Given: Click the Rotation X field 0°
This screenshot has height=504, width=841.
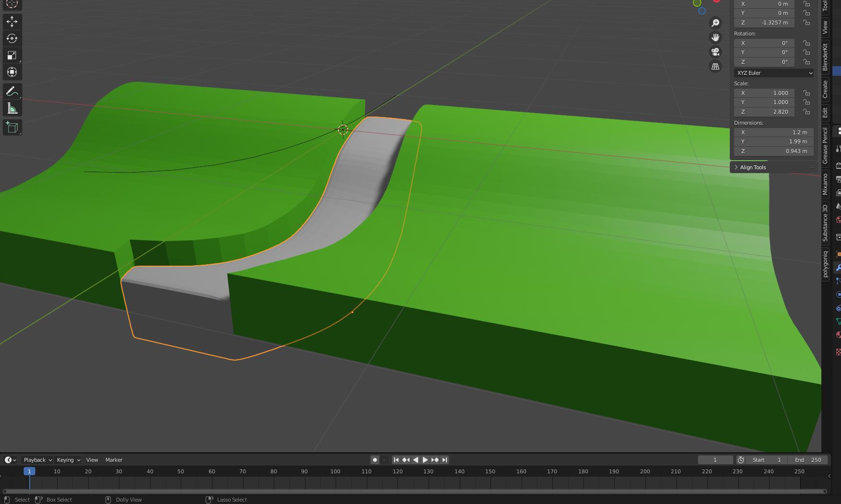Looking at the screenshot, I should [x=764, y=43].
